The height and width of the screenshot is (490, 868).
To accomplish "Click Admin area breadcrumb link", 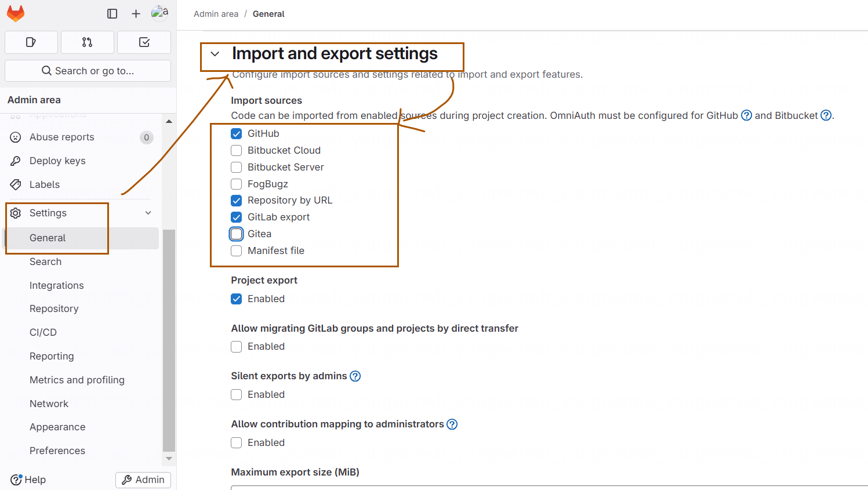I will click(x=216, y=14).
